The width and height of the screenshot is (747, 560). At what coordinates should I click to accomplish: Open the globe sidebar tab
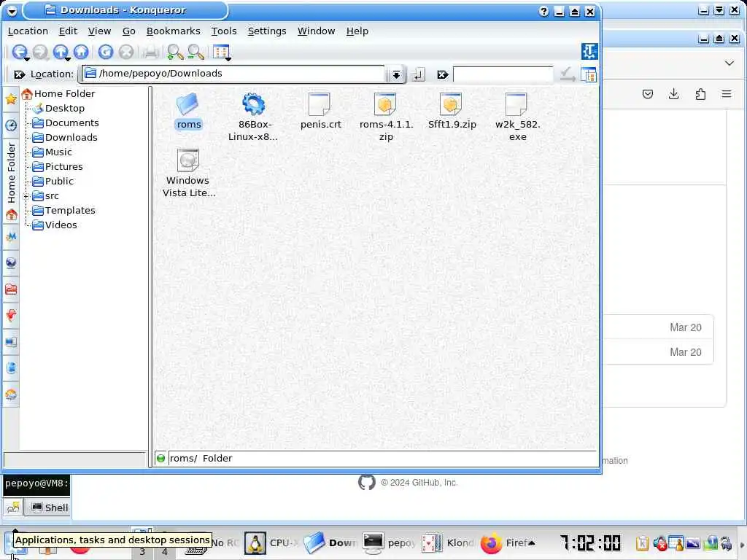point(11,263)
